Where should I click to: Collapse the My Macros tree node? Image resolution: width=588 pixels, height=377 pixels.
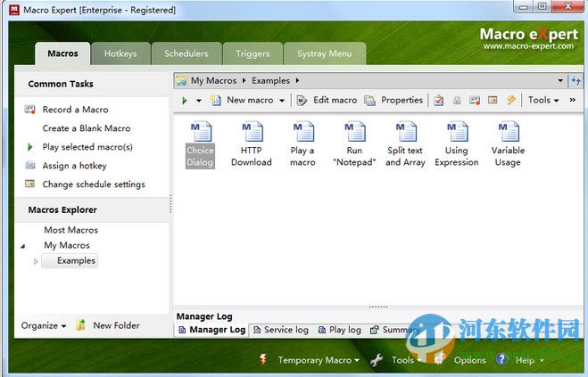[23, 246]
